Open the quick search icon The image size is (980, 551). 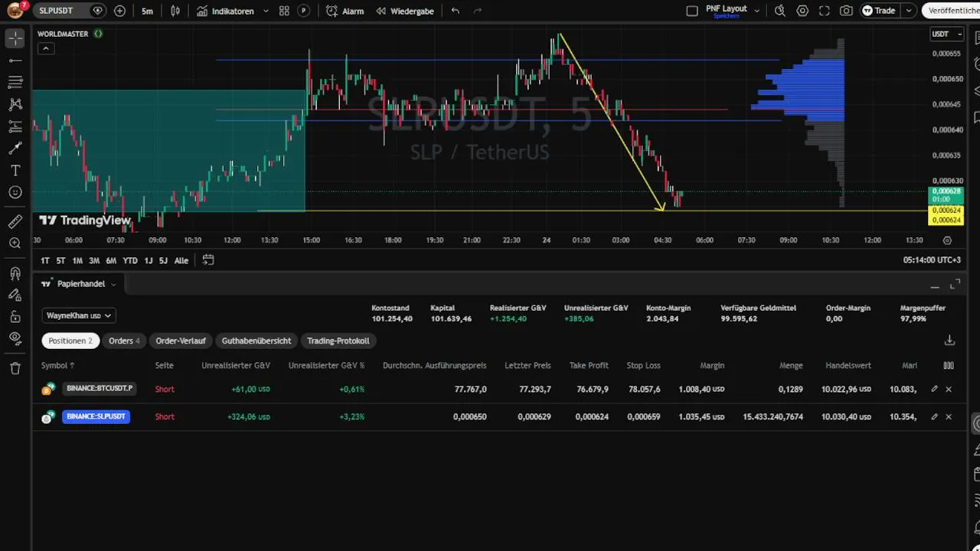point(779,11)
